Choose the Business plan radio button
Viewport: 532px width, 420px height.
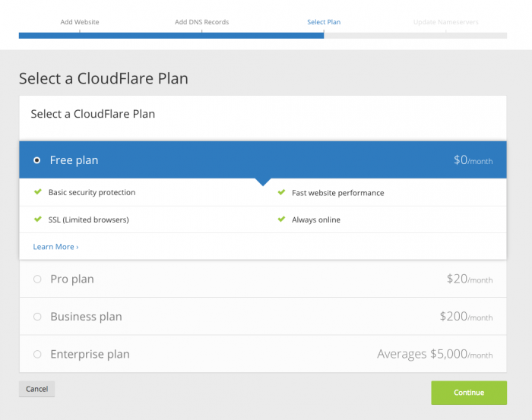click(37, 317)
